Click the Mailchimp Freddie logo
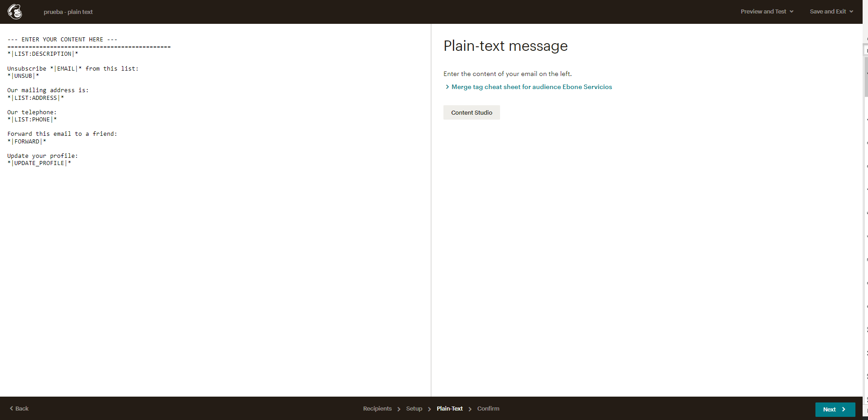 click(15, 12)
